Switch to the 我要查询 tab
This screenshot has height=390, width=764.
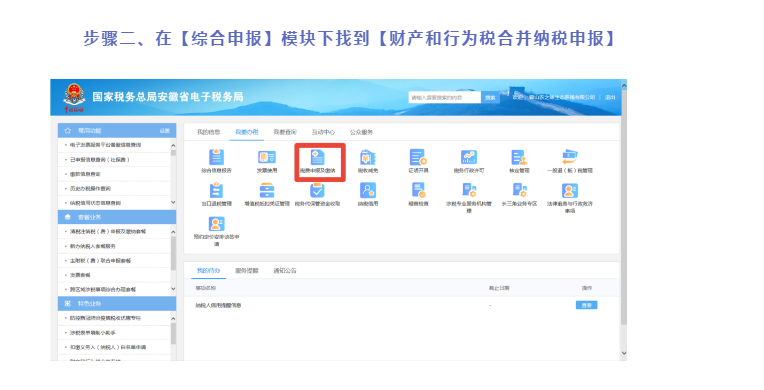pyautogui.click(x=285, y=132)
